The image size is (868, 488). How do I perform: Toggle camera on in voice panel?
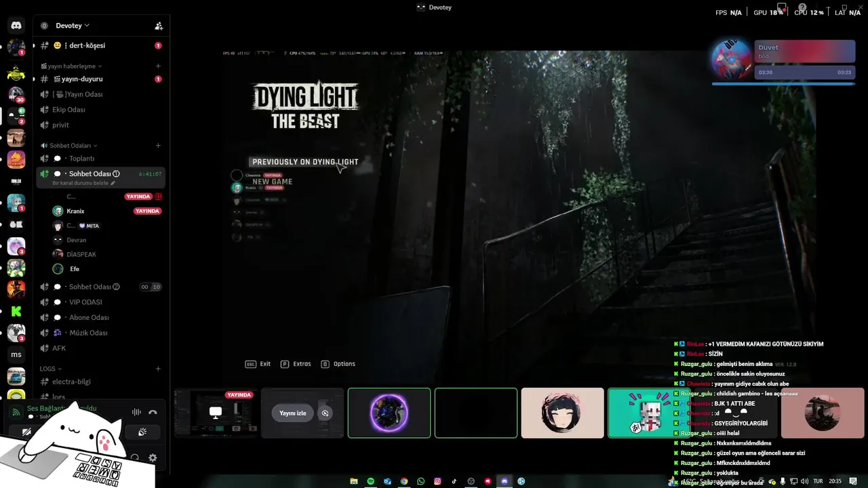click(26, 432)
